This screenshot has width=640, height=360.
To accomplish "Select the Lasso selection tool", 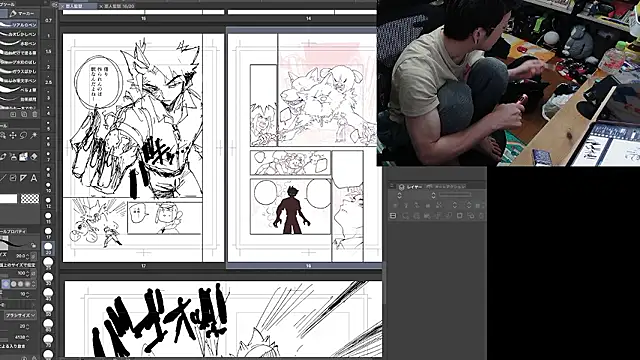I will click(24, 135).
